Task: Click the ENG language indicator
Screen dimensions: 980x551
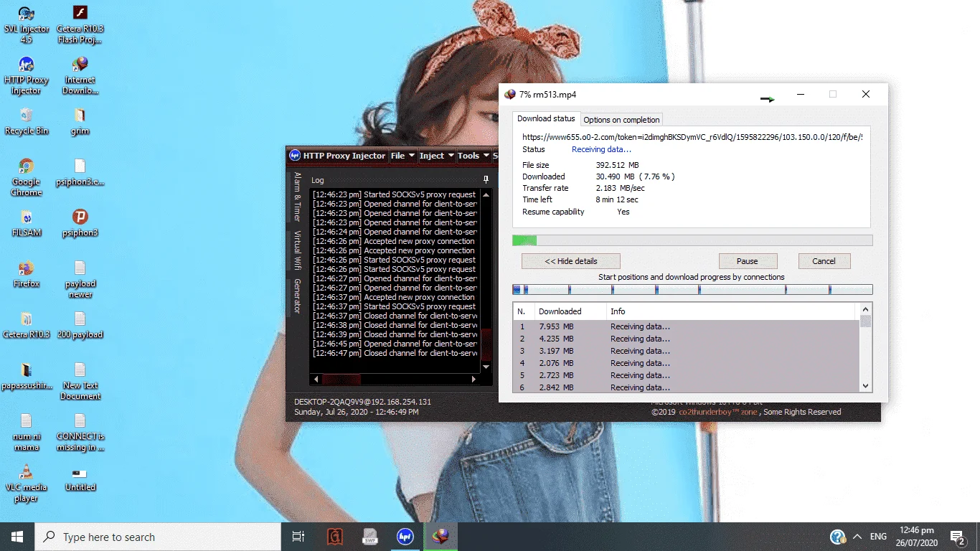Action: tap(878, 537)
